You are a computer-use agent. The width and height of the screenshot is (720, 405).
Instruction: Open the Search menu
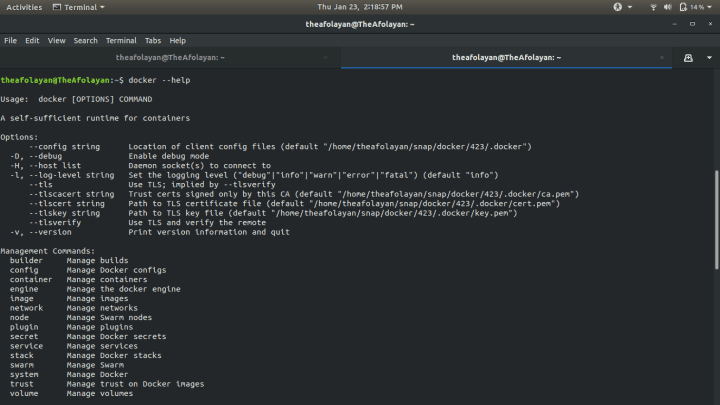[x=85, y=41]
